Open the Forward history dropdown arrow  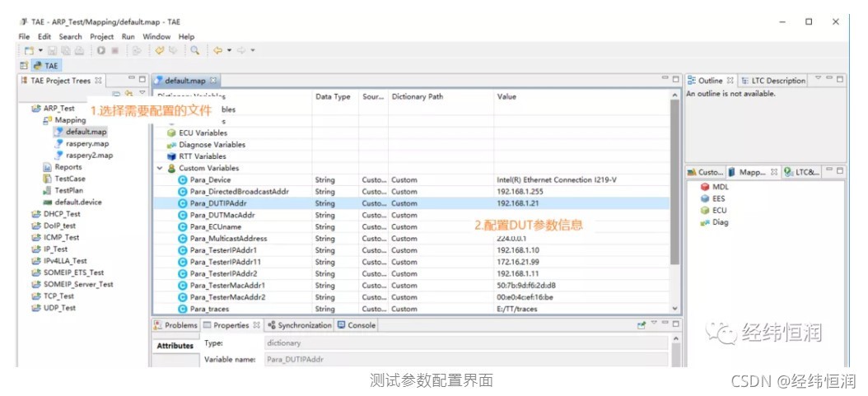click(x=253, y=50)
